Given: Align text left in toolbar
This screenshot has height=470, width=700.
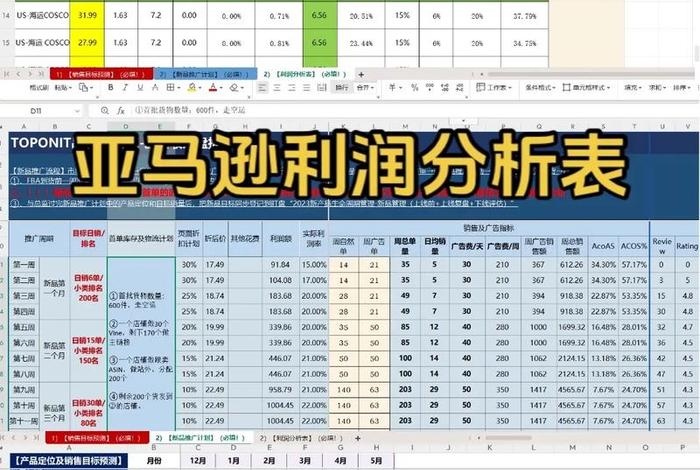Looking at the screenshot, I should click(262, 87).
